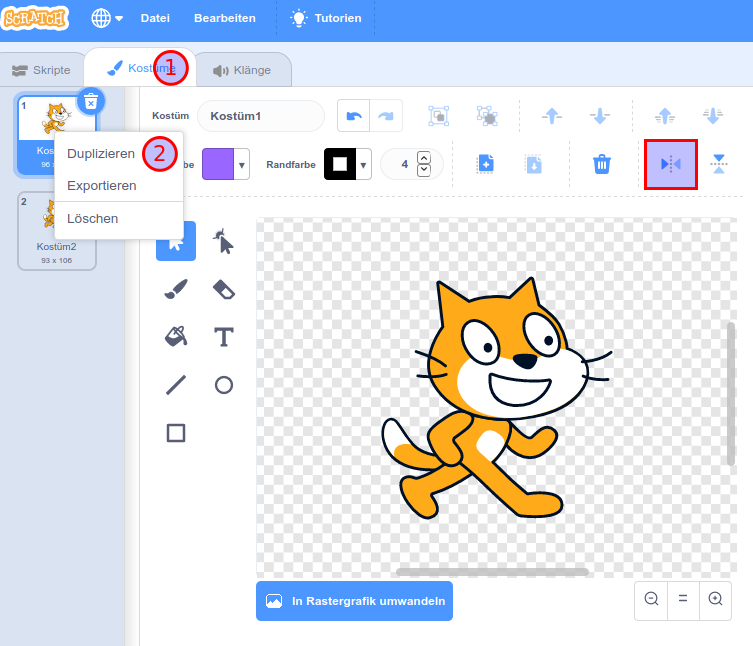Choose Löschen from context menu
Image resolution: width=753 pixels, height=646 pixels.
(93, 219)
